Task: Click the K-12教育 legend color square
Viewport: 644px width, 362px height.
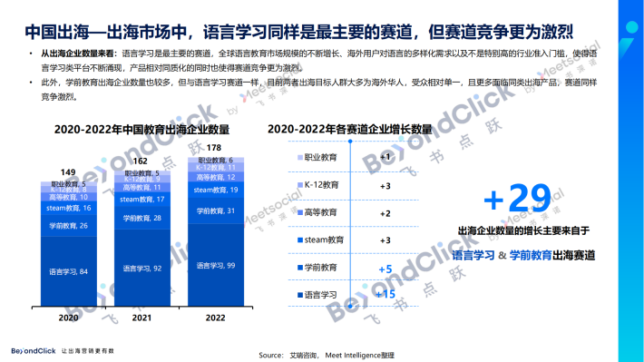Action: pos(300,185)
